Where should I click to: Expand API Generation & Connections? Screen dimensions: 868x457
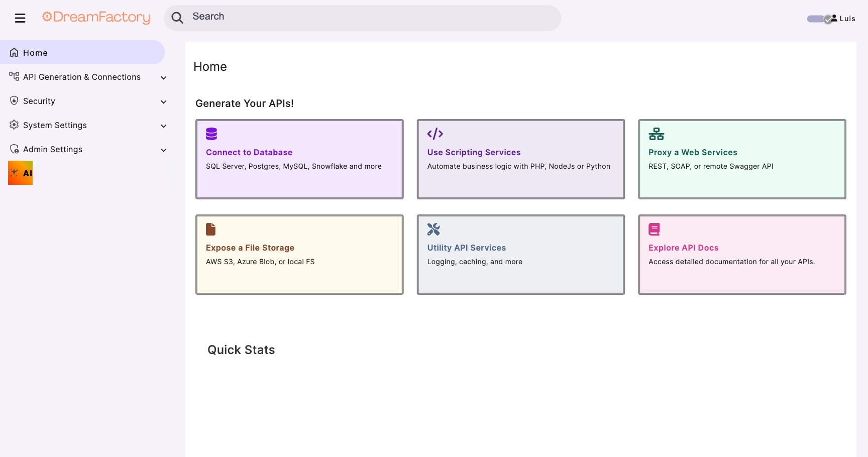click(163, 77)
